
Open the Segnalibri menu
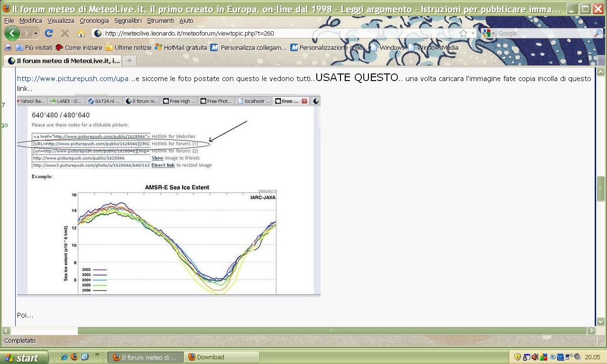(x=128, y=20)
